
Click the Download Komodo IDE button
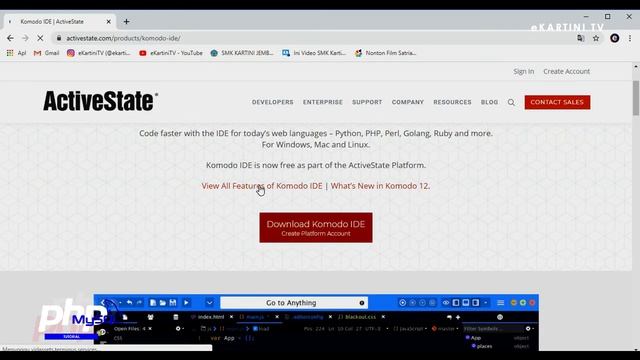pyautogui.click(x=316, y=227)
